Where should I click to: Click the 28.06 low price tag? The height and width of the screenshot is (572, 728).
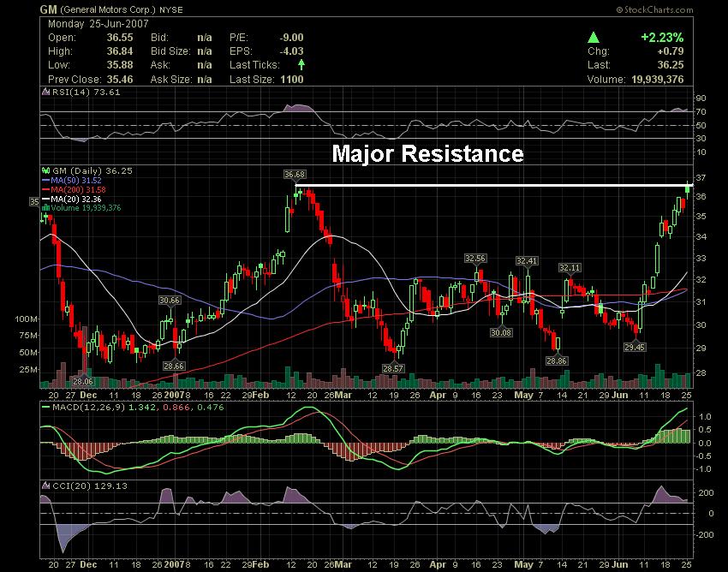tap(83, 382)
